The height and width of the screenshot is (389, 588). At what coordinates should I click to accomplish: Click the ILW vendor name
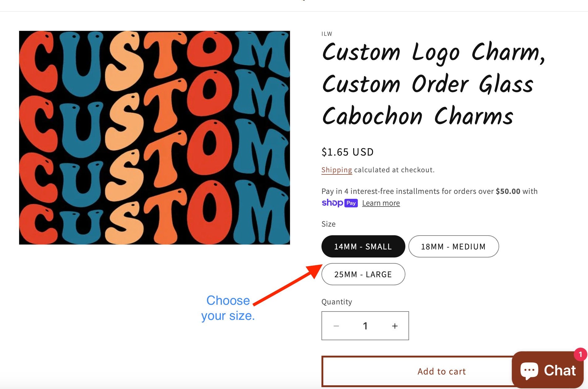(x=327, y=34)
